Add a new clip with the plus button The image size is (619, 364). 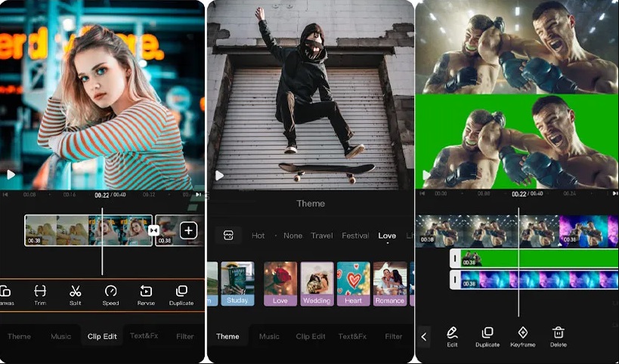[188, 230]
